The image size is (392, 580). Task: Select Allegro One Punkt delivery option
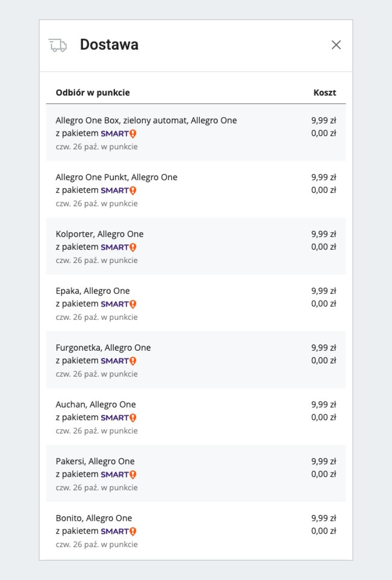[x=116, y=177]
